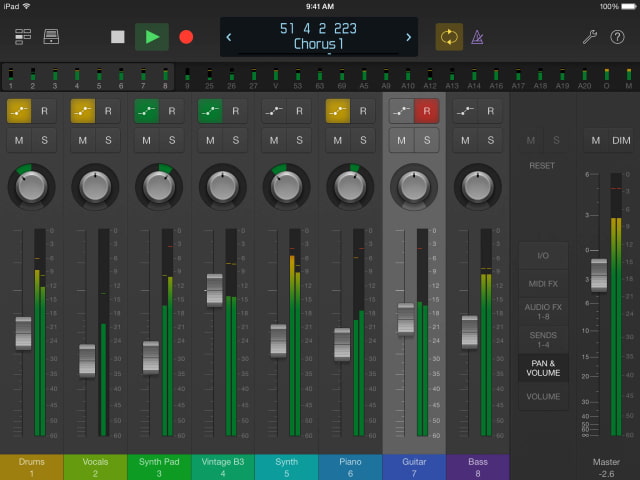Toggle record arm on Guitar channel

[427, 111]
